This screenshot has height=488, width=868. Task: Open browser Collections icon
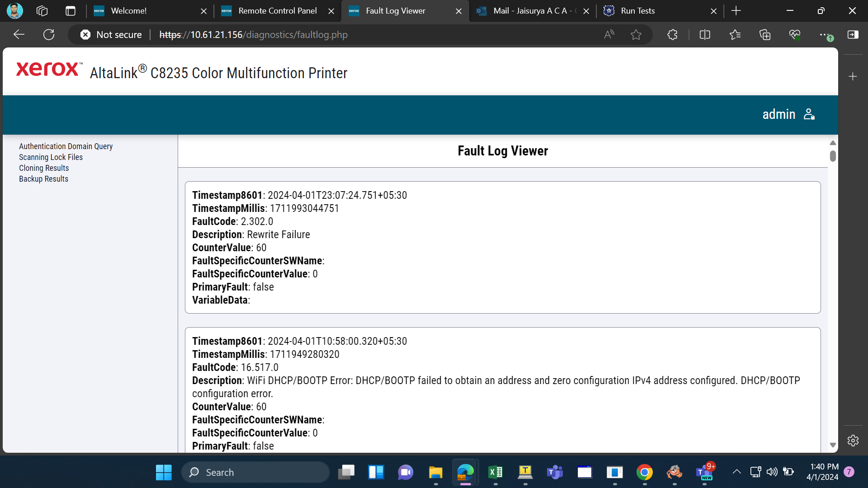click(765, 35)
